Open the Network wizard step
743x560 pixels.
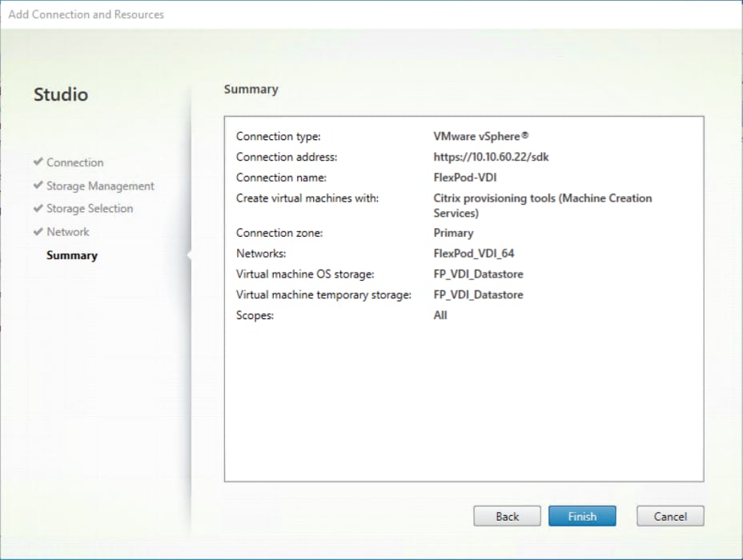tap(68, 232)
